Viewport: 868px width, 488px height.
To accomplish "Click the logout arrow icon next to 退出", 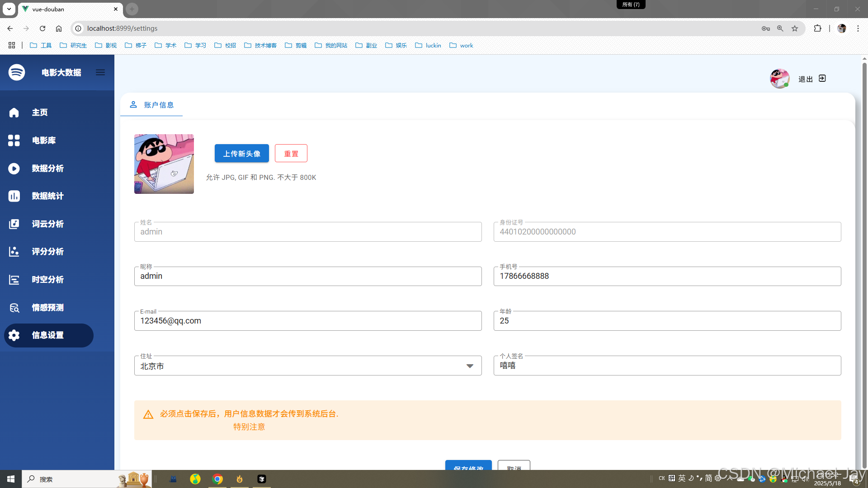I will coord(822,79).
